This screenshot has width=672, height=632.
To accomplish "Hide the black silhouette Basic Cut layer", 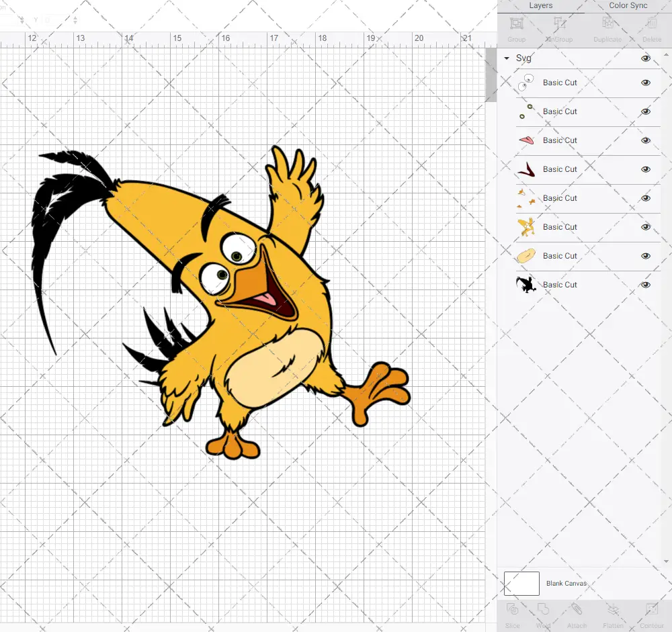I will point(645,285).
